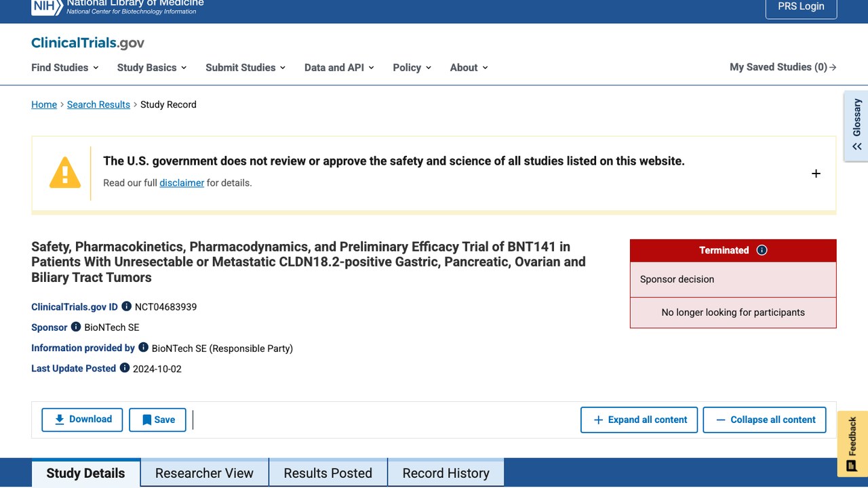Click the info icon beside ClinicalTrials.gov ID
Image resolution: width=868 pixels, height=488 pixels.
(x=126, y=306)
